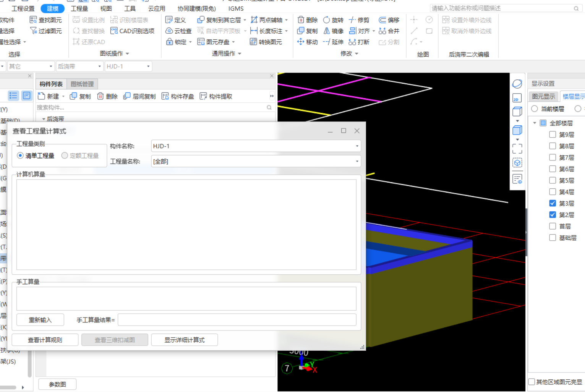Viewport: 585px width, 392px height.
Task: Open the 工程设置 ribbon tab
Action: coord(23,8)
